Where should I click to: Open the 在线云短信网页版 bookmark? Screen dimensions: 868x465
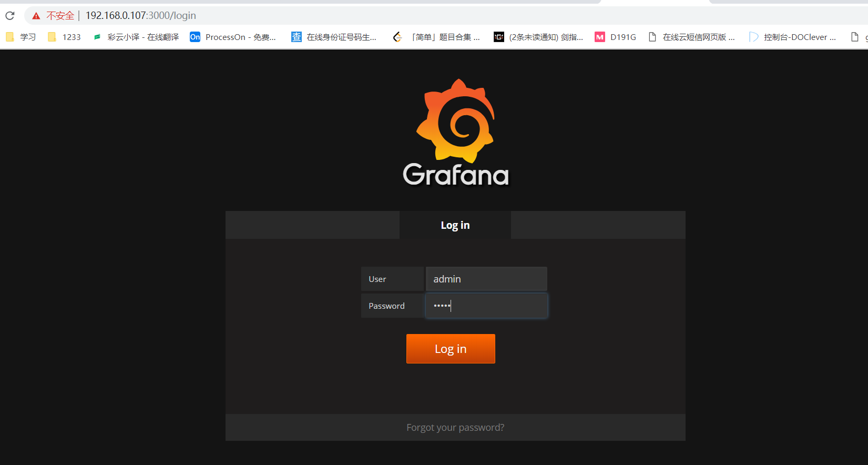[x=691, y=37]
